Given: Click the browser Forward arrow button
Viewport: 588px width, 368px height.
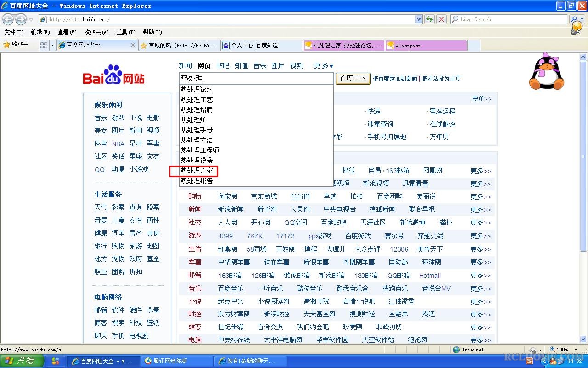Looking at the screenshot, I should tap(21, 19).
